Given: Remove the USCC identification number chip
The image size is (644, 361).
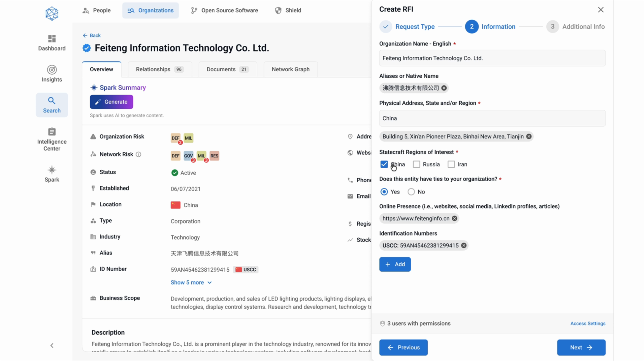Looking at the screenshot, I should [x=464, y=246].
